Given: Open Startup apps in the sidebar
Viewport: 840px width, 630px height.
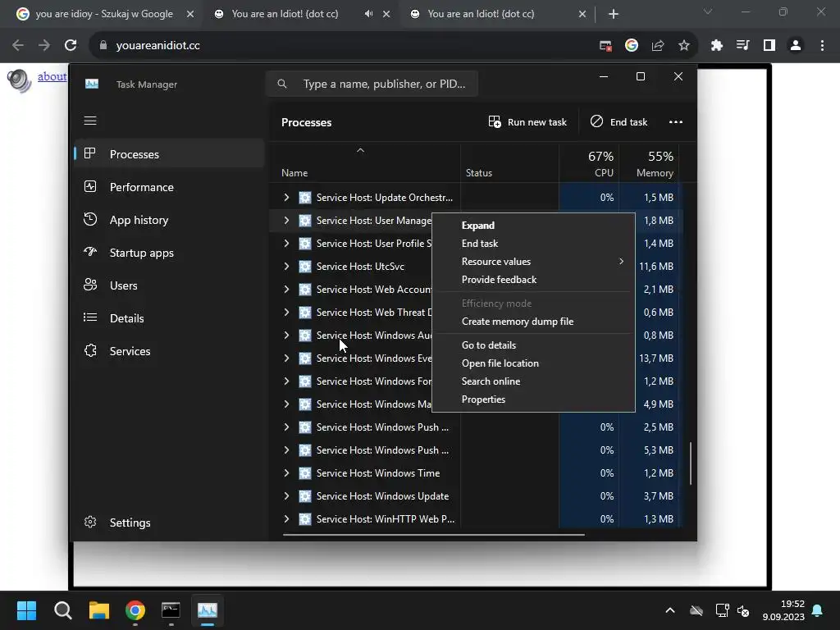Looking at the screenshot, I should pyautogui.click(x=169, y=253).
